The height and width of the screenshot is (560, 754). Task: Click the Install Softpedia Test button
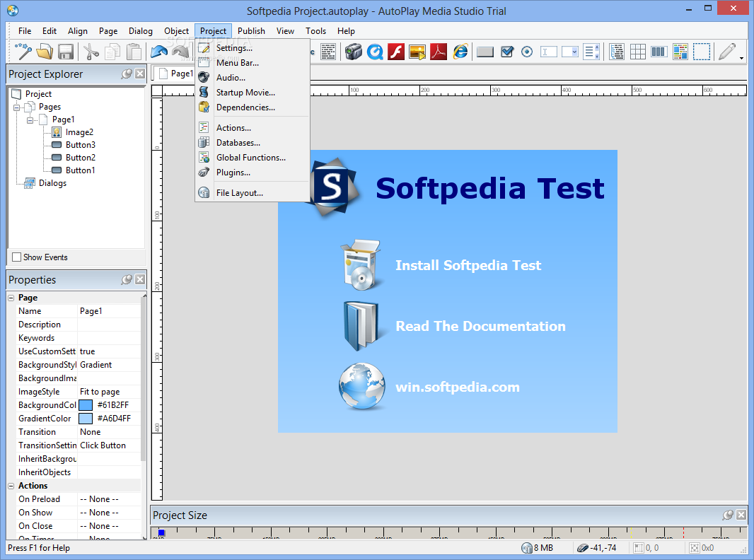pos(441,265)
